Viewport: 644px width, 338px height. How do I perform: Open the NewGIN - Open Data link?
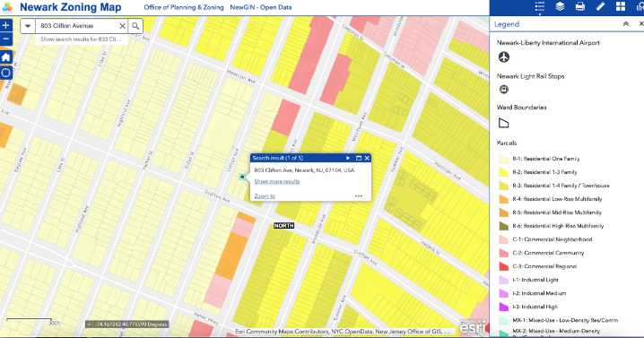click(x=261, y=7)
